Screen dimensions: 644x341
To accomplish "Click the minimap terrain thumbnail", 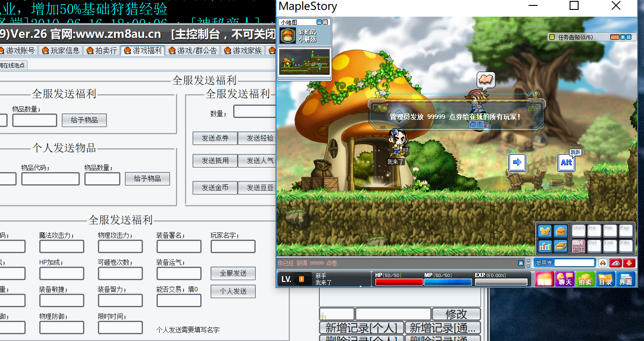I will pos(305,62).
